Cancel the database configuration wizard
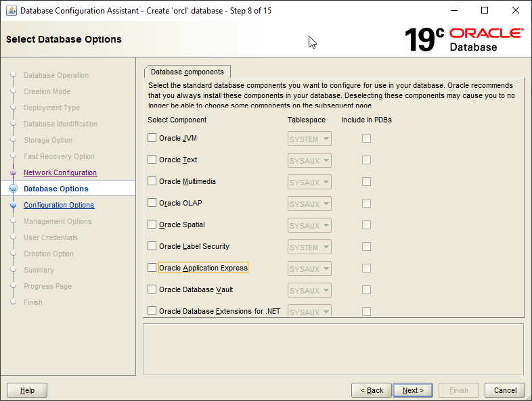This screenshot has width=532, height=401. click(x=505, y=390)
